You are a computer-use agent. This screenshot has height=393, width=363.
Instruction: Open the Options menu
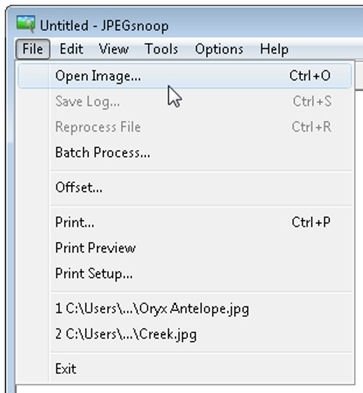219,49
